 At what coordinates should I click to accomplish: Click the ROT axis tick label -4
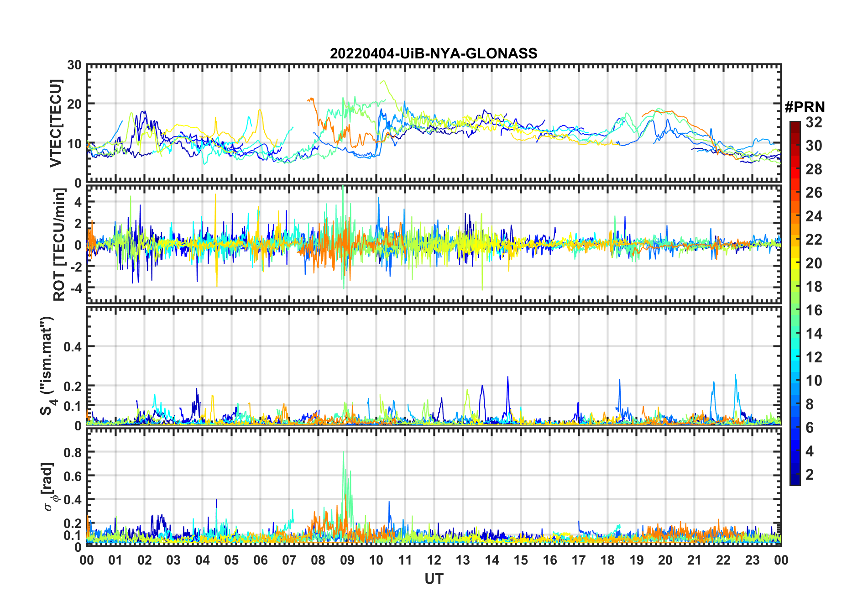75,288
